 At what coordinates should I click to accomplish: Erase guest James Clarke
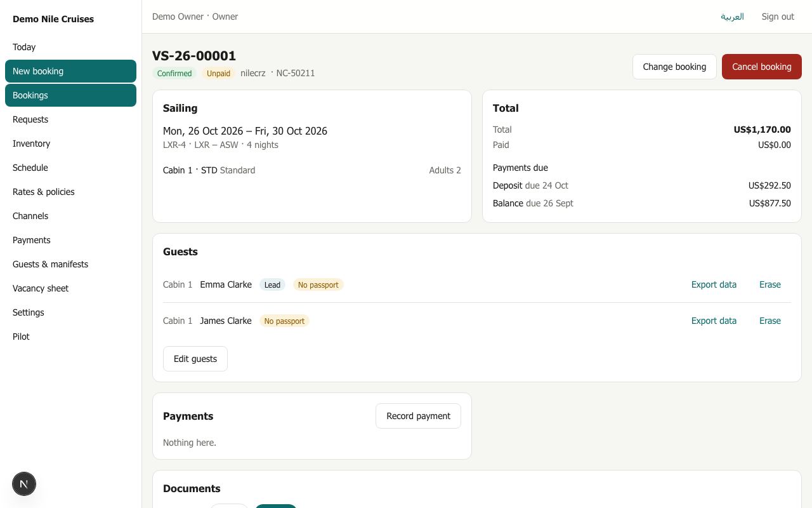click(770, 321)
